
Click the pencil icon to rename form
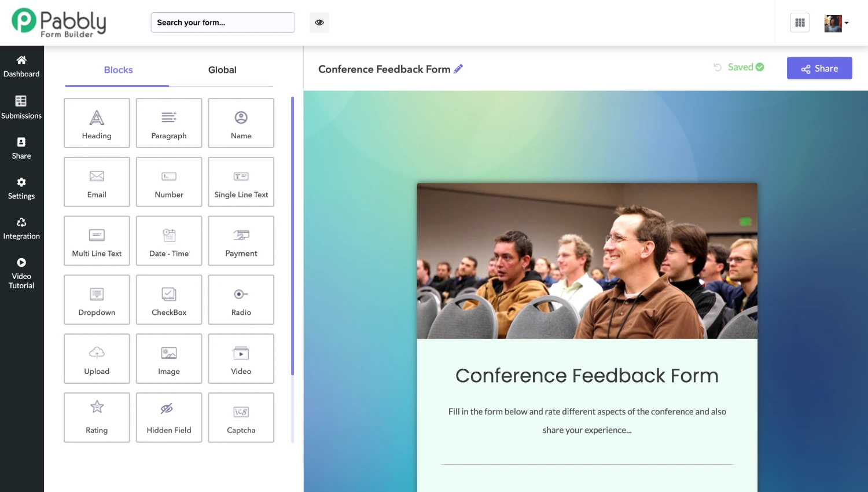pyautogui.click(x=458, y=69)
